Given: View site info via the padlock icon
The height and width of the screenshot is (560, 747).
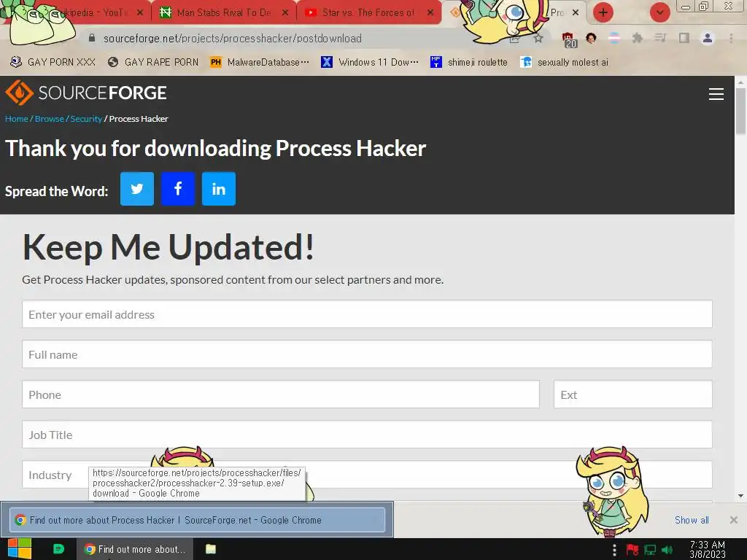Looking at the screenshot, I should (92, 38).
